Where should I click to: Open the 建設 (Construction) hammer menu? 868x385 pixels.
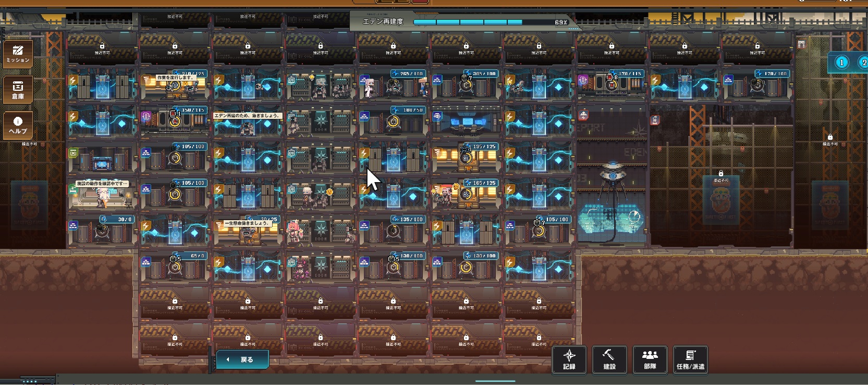point(609,359)
